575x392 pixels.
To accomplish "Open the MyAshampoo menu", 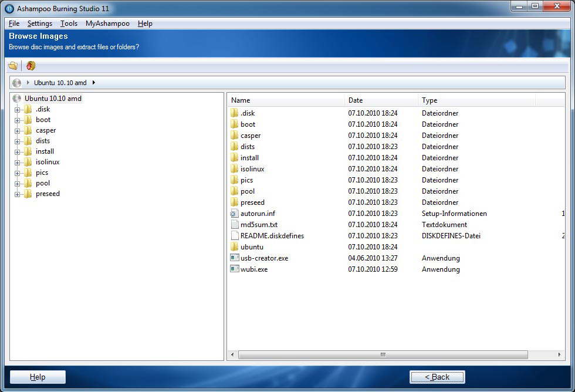I will (107, 23).
